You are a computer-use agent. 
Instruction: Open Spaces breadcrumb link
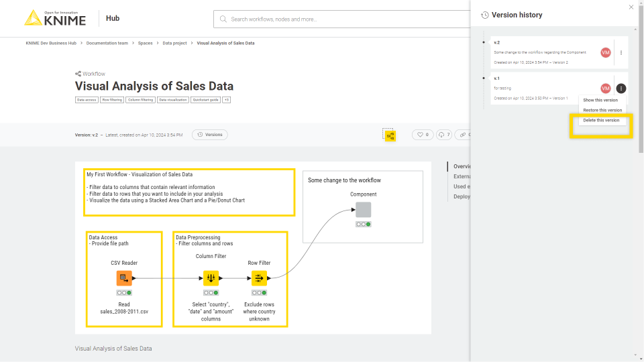click(x=145, y=43)
